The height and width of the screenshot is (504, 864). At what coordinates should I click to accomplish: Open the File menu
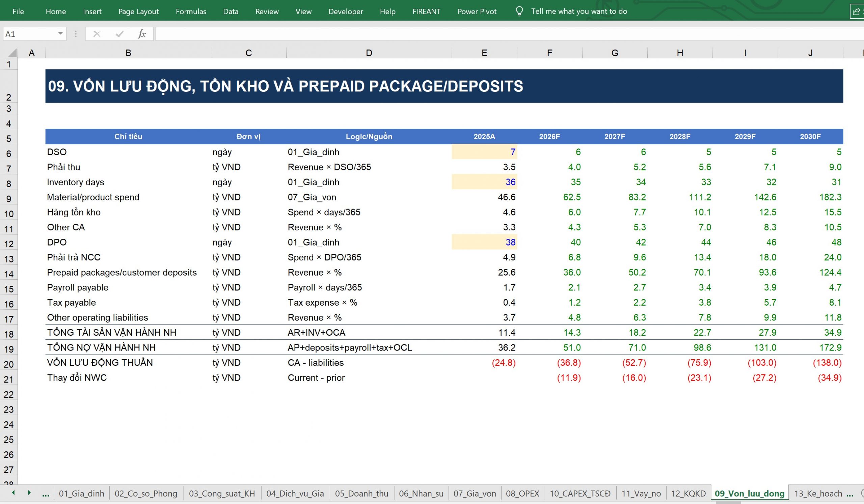[18, 11]
